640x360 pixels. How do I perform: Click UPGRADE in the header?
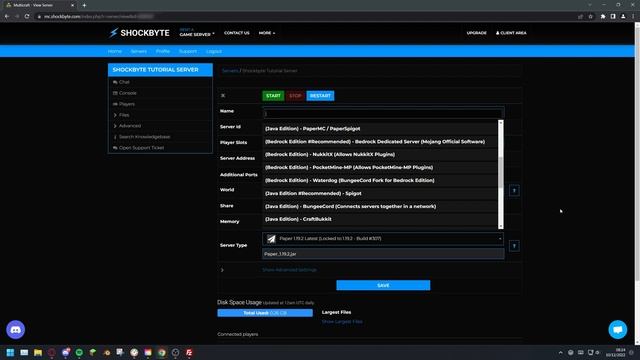(476, 33)
